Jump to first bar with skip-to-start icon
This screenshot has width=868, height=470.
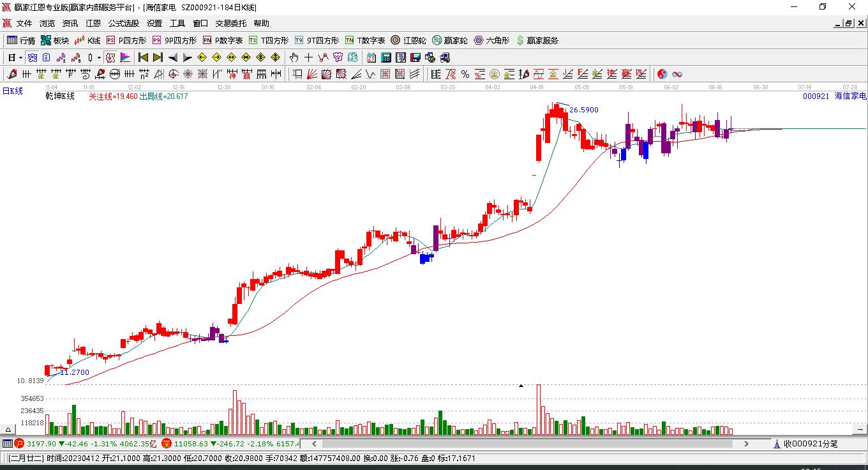click(x=143, y=57)
